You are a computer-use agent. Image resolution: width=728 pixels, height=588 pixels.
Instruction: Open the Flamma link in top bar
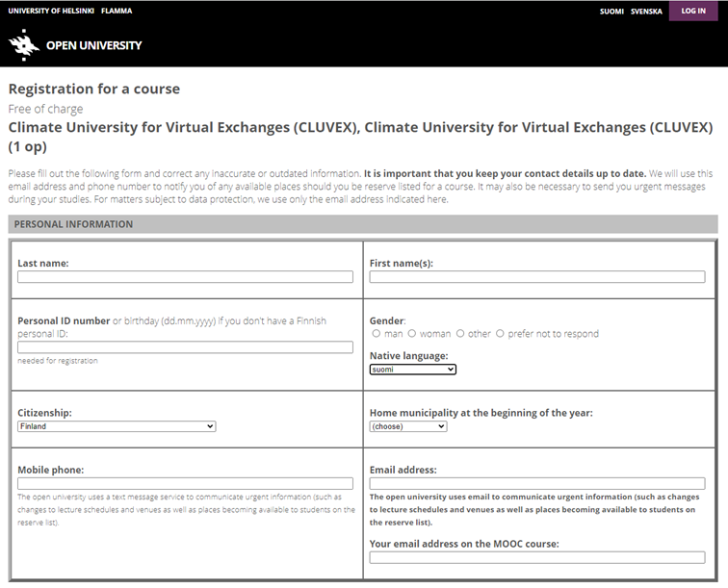[x=117, y=11]
